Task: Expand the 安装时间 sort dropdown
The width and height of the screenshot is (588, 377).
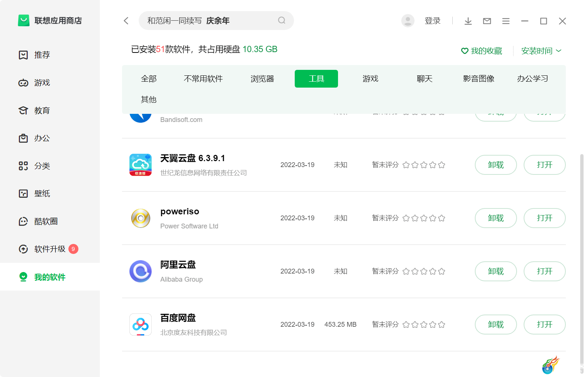Action: [x=541, y=51]
